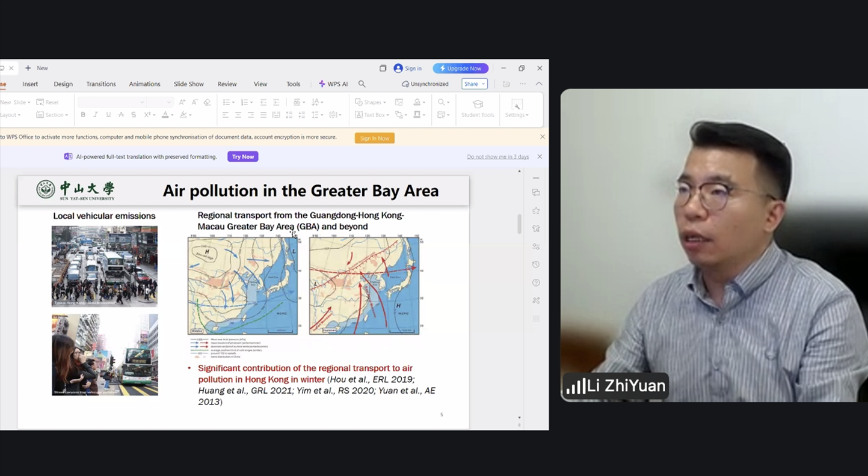Click the history clock icon in sidebar
The width and height of the screenshot is (868, 476).
click(x=536, y=264)
